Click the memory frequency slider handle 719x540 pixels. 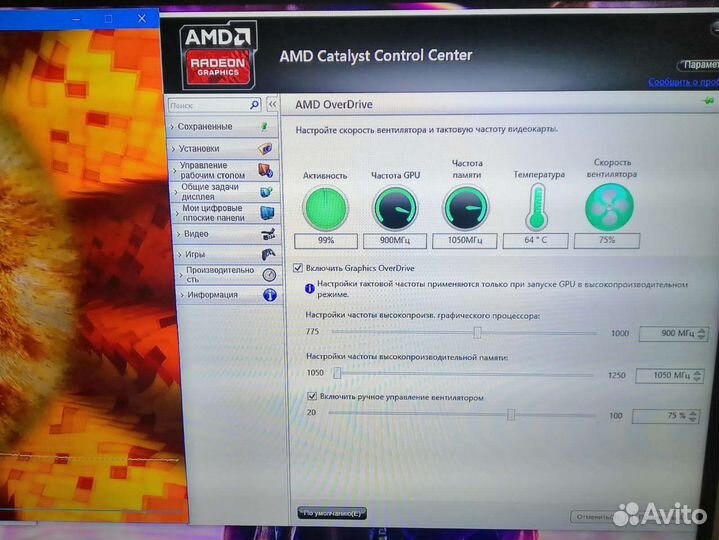click(337, 373)
